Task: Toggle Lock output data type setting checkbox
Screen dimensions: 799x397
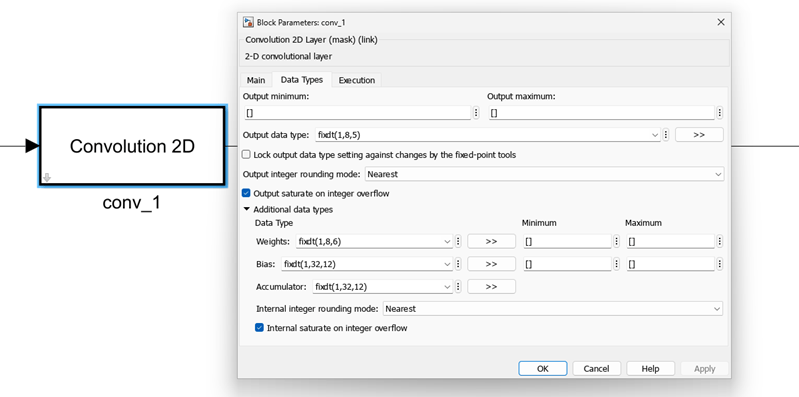Action: coord(246,154)
